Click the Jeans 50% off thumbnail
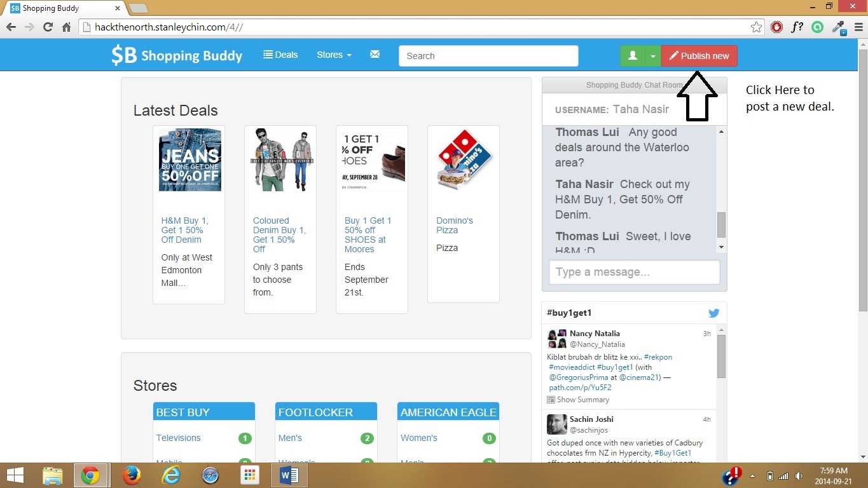Image resolution: width=868 pixels, height=488 pixels. click(190, 160)
